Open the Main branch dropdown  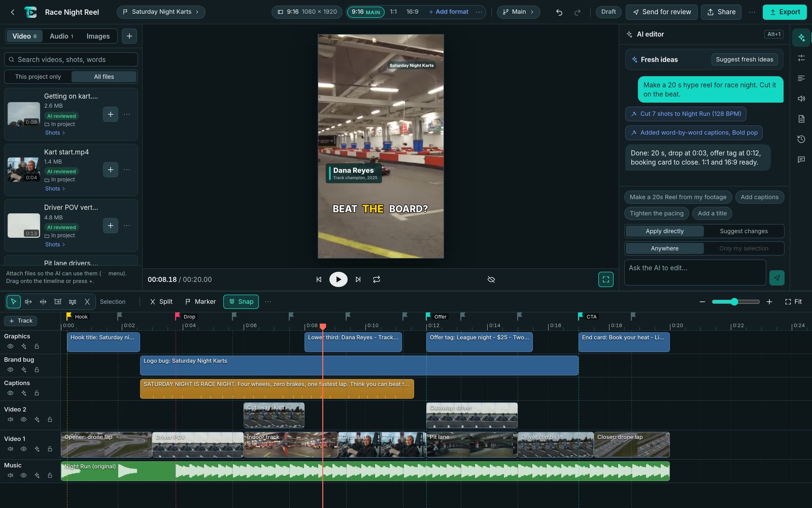518,12
